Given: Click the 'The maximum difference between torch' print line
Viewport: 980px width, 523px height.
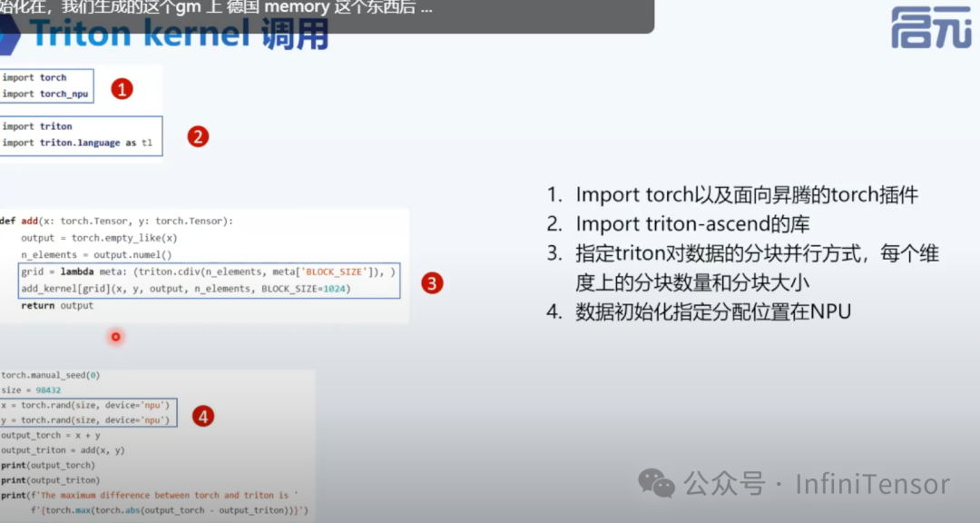Looking at the screenshot, I should (x=150, y=495).
